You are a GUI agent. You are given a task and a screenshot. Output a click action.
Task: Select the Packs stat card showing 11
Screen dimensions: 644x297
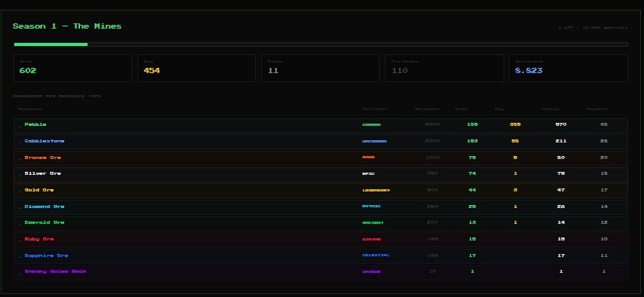pos(320,68)
